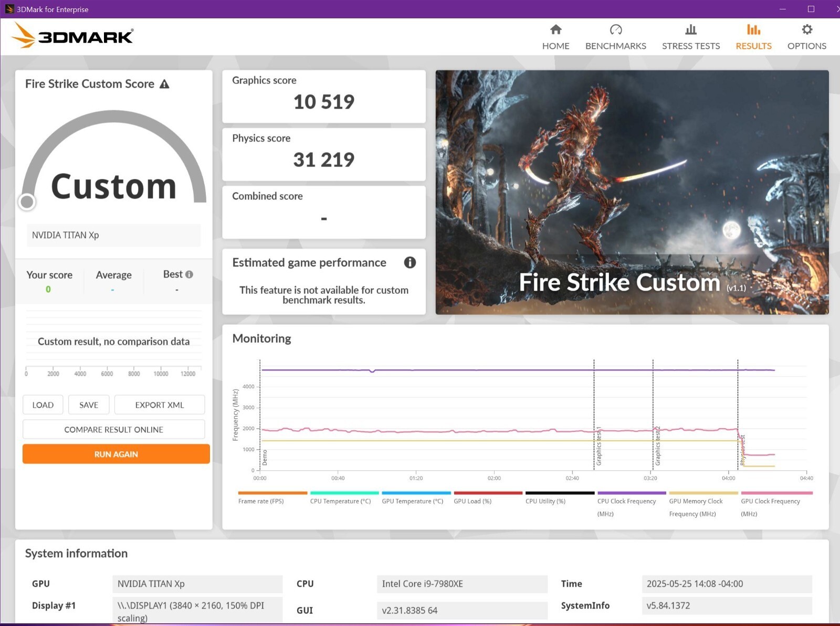The width and height of the screenshot is (840, 626).
Task: Click the Physics score value 31 219
Action: (x=324, y=160)
